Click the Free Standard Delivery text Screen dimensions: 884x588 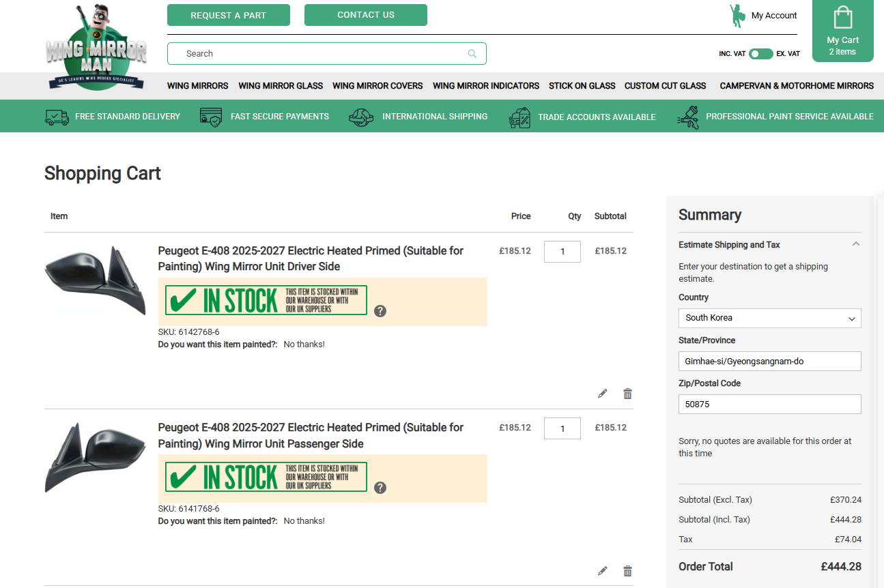(x=128, y=117)
